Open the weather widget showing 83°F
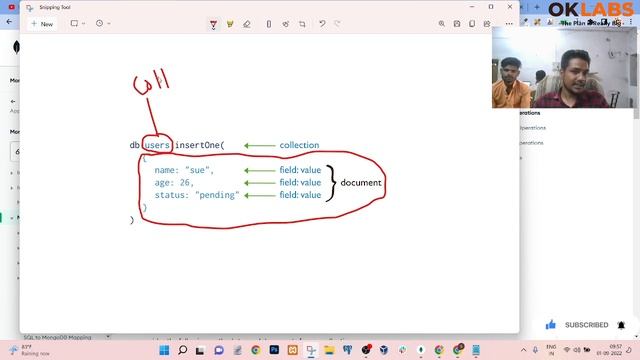The width and height of the screenshot is (640, 360). tap(29, 350)
